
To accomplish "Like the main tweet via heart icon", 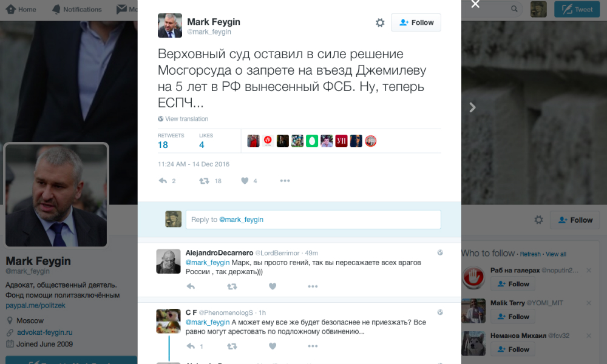I will (245, 181).
